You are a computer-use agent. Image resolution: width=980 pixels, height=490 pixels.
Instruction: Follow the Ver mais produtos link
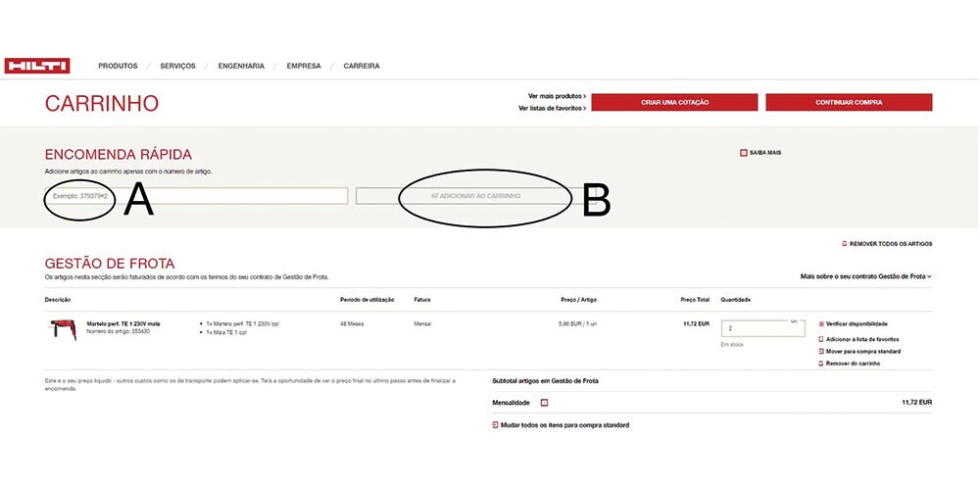(557, 96)
